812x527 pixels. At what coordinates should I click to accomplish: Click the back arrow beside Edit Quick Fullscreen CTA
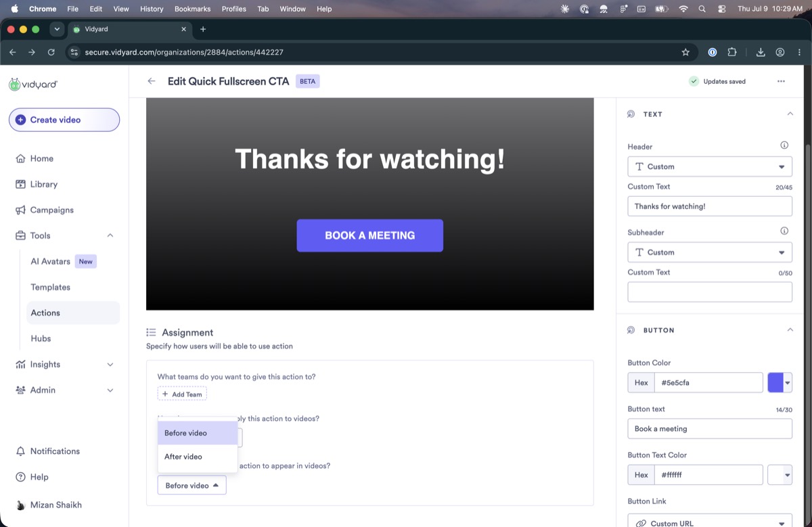pyautogui.click(x=152, y=81)
